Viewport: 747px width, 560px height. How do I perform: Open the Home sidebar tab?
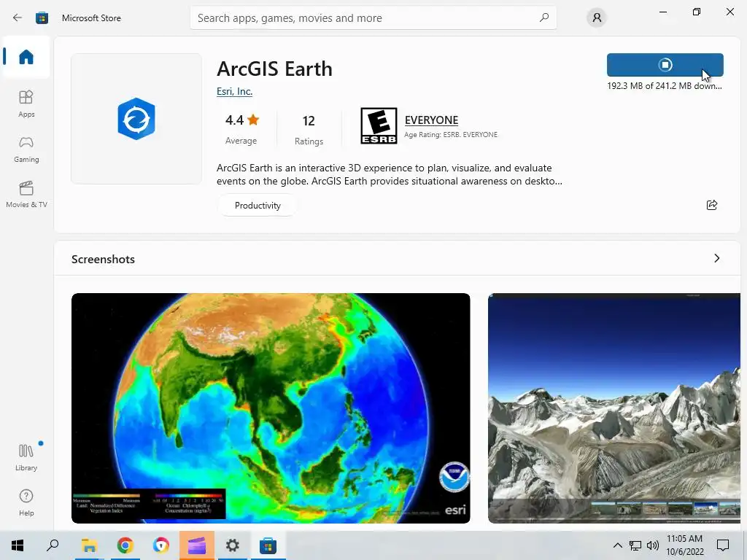point(26,57)
